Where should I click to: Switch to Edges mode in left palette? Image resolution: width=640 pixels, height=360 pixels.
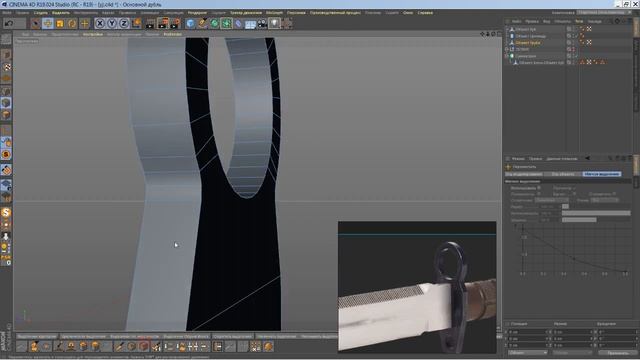pyautogui.click(x=6, y=102)
